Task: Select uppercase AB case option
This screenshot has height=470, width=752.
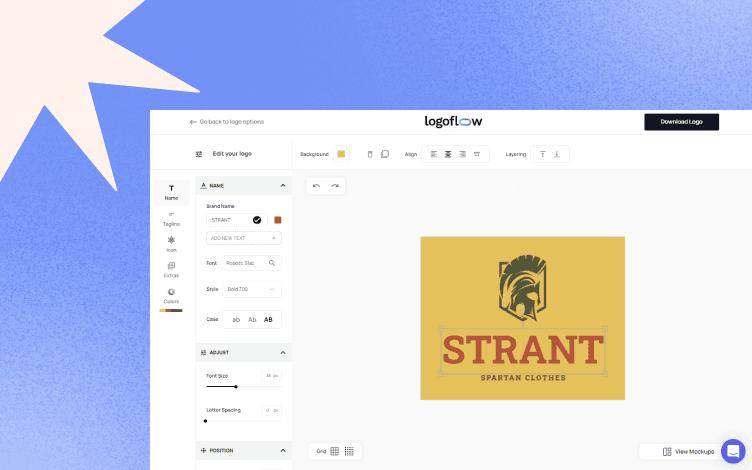Action: (x=268, y=319)
